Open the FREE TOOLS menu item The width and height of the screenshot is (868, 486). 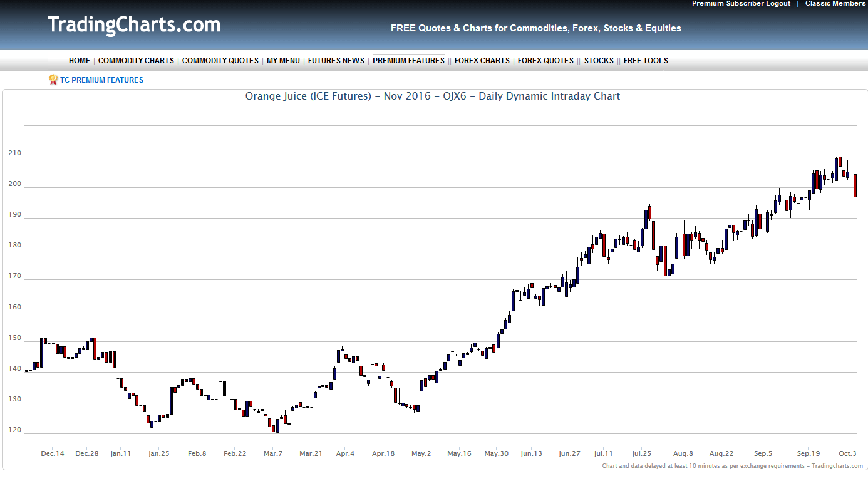point(646,61)
